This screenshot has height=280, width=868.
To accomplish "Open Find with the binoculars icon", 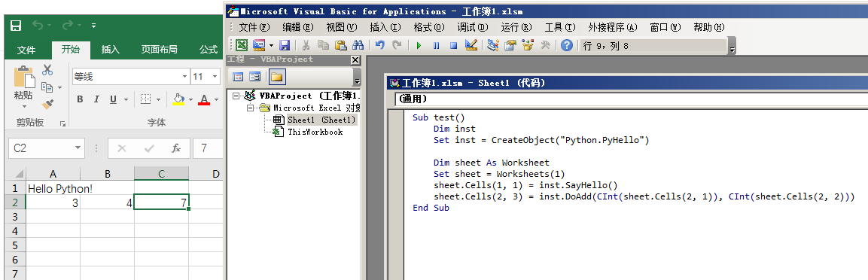I will click(x=358, y=45).
